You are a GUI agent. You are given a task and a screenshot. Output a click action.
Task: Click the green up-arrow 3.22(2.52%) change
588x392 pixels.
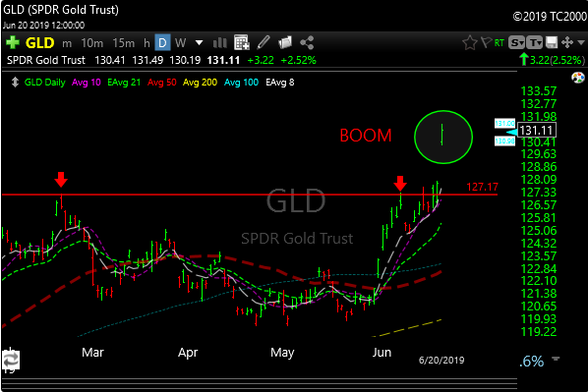click(552, 60)
